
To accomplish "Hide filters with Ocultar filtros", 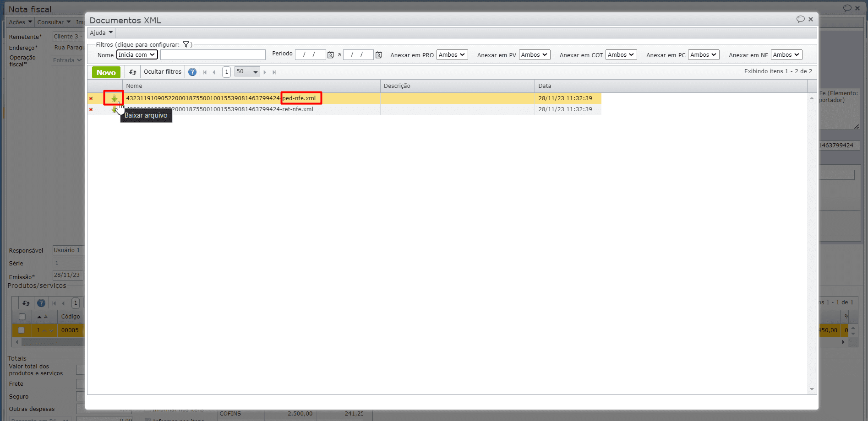I will (x=163, y=72).
